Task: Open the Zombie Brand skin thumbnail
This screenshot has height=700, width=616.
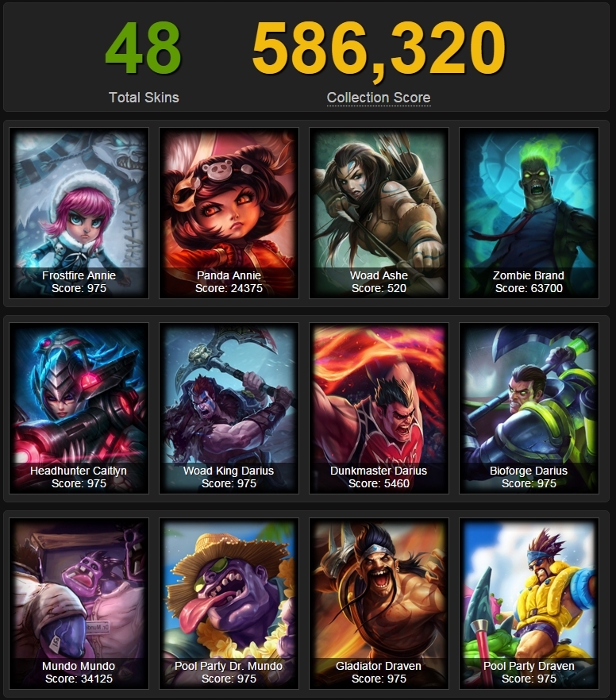Action: 529,213
